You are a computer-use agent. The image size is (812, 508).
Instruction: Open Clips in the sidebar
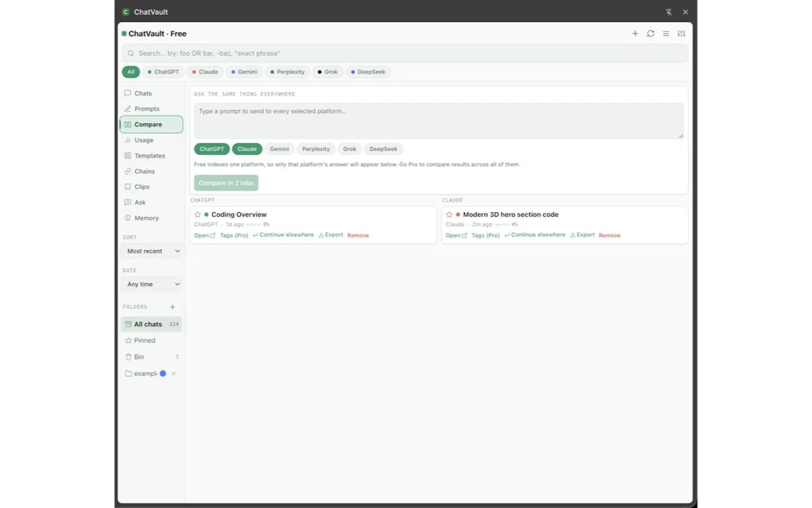point(151,187)
